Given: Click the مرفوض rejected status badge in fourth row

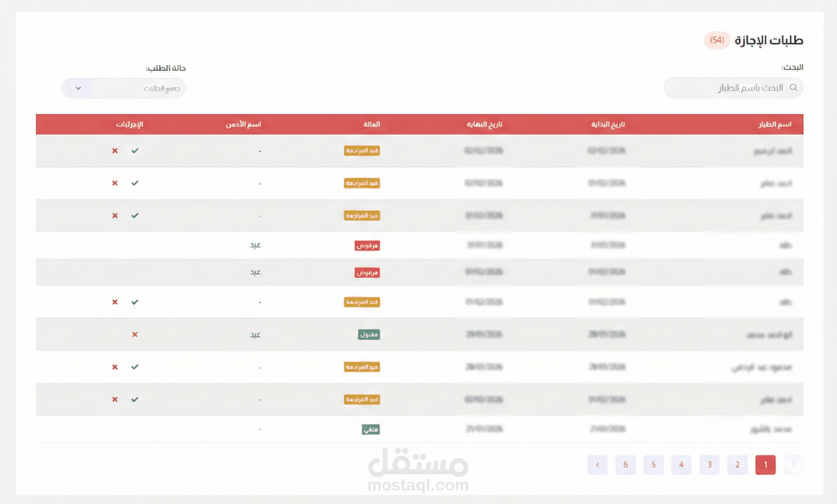Looking at the screenshot, I should [367, 246].
